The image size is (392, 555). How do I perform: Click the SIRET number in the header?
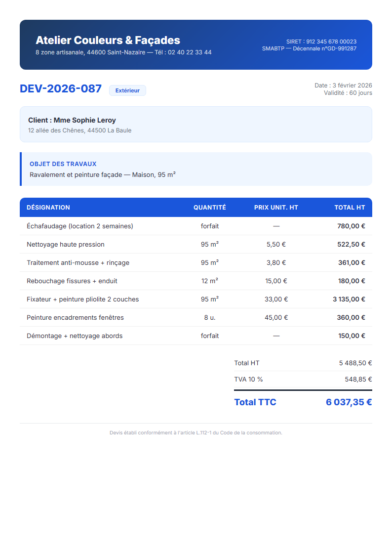[x=321, y=42]
